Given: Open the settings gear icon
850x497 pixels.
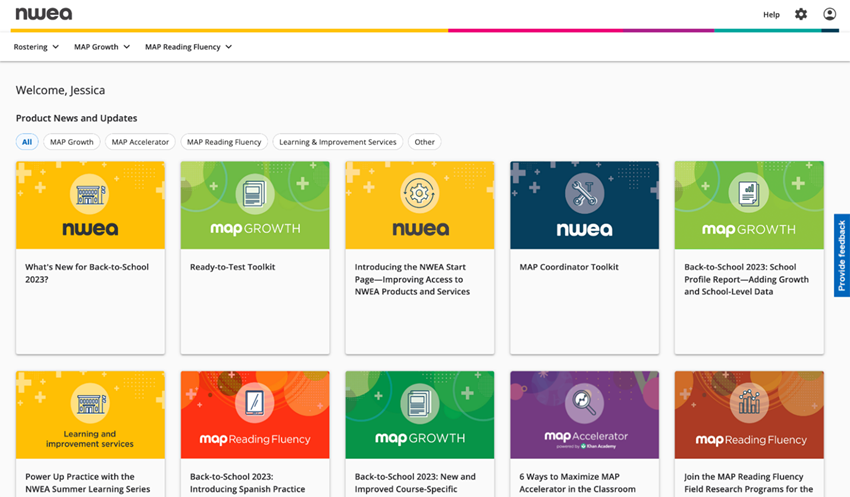Looking at the screenshot, I should coord(800,14).
